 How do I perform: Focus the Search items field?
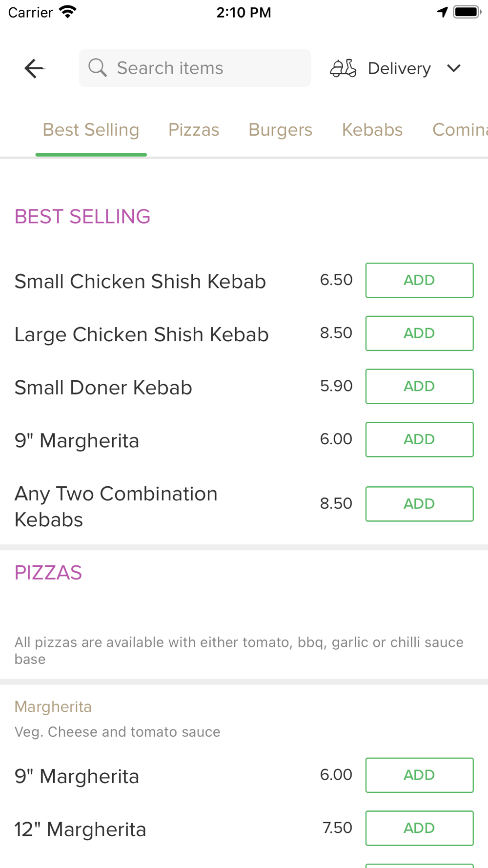(205, 68)
